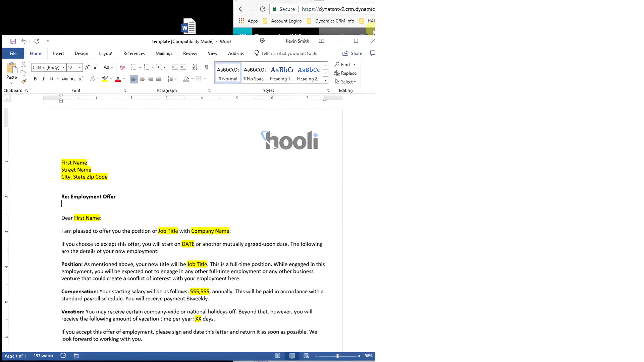Click Increase Indent icon

coord(183,67)
